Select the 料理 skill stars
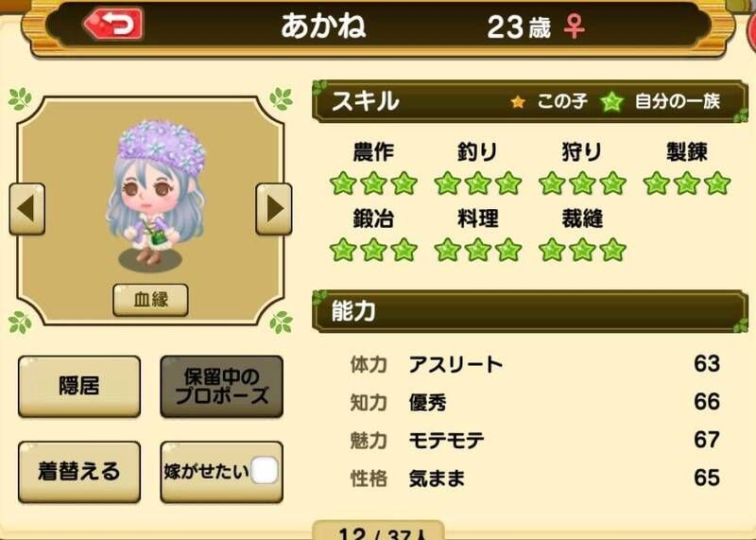This screenshot has height=540, width=756. [x=478, y=250]
